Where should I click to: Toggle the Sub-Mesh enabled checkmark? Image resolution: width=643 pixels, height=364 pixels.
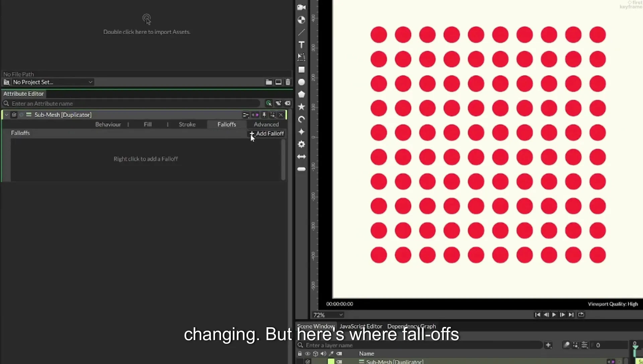click(14, 115)
